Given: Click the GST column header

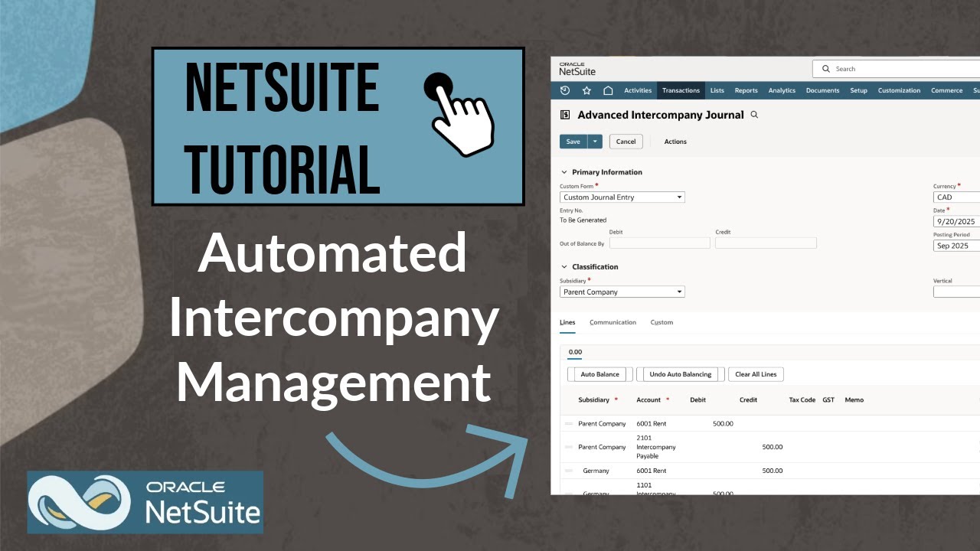Looking at the screenshot, I should (x=828, y=399).
